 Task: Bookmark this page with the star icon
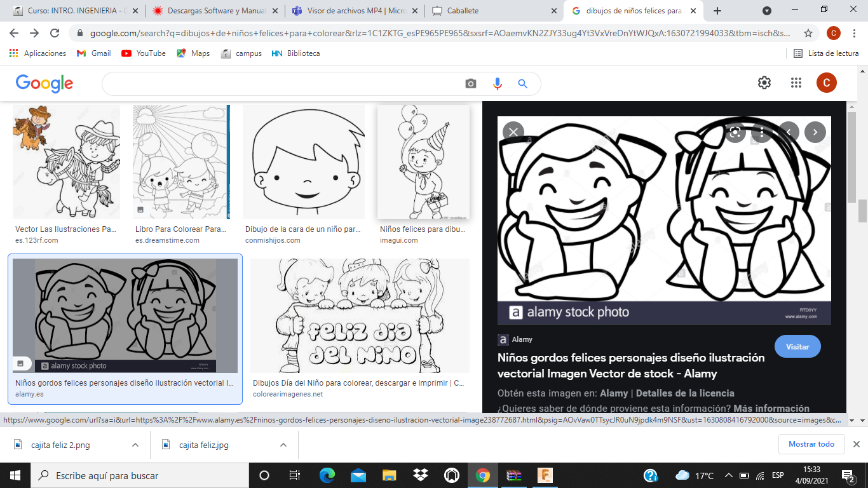point(808,33)
